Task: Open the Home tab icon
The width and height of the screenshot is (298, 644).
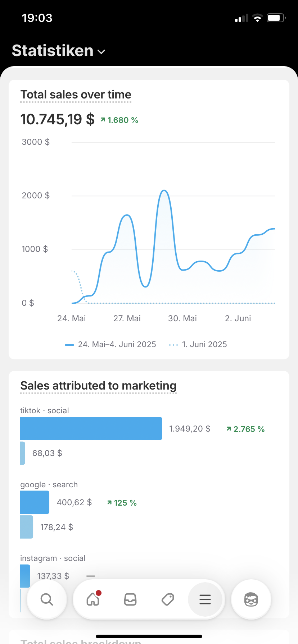Action: pos(93,599)
